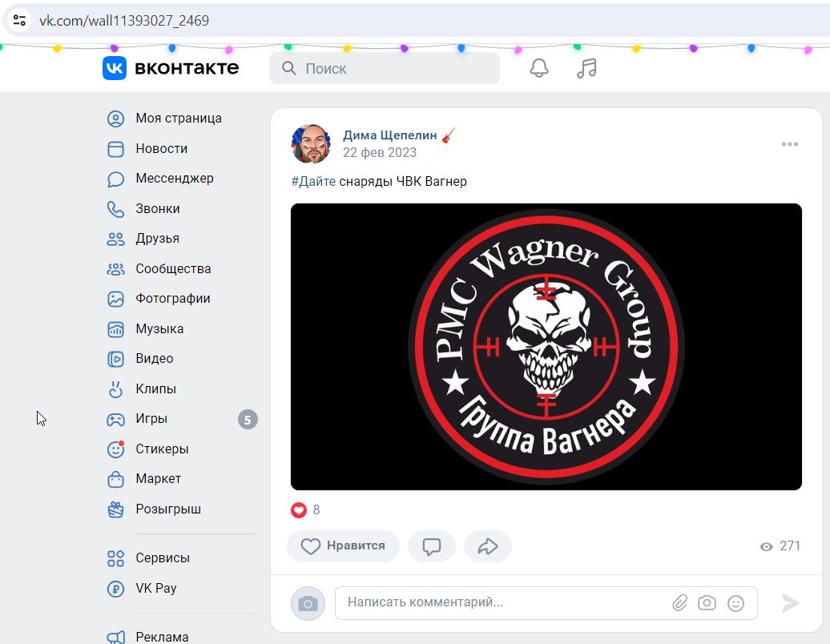The width and height of the screenshot is (830, 644).
Task: Click the Фотографии picture icon
Action: point(115,299)
